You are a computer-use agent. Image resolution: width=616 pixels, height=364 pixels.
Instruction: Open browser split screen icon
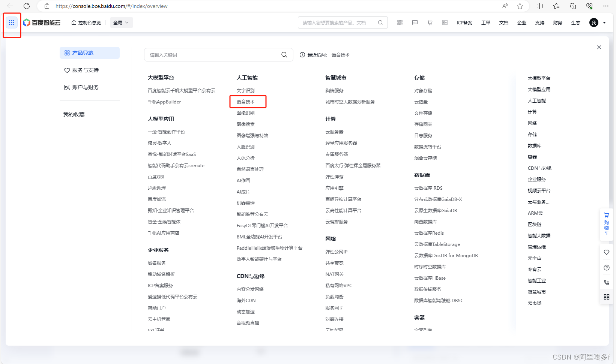pyautogui.click(x=540, y=6)
